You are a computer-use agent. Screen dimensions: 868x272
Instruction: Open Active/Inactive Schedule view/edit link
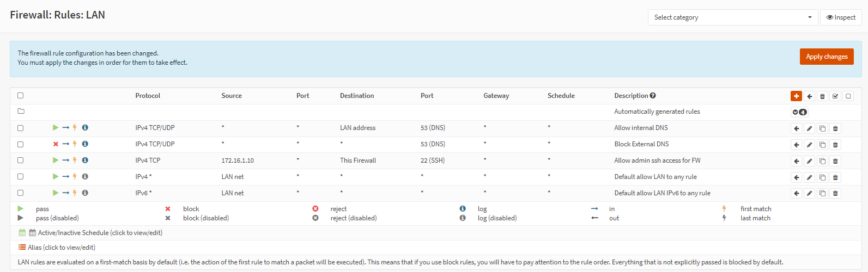coord(100,233)
